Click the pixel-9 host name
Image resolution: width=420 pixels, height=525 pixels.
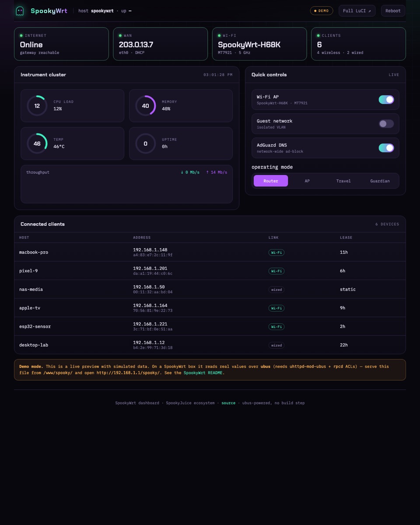coord(28,271)
